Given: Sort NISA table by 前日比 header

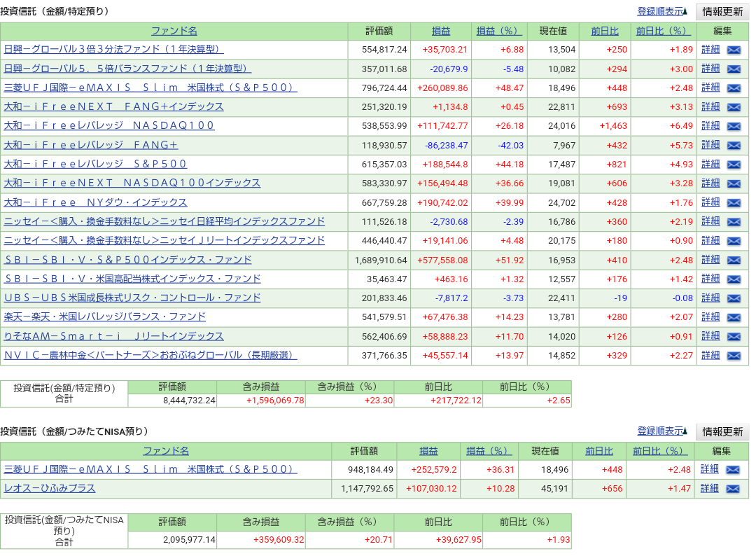Looking at the screenshot, I should tap(598, 451).
